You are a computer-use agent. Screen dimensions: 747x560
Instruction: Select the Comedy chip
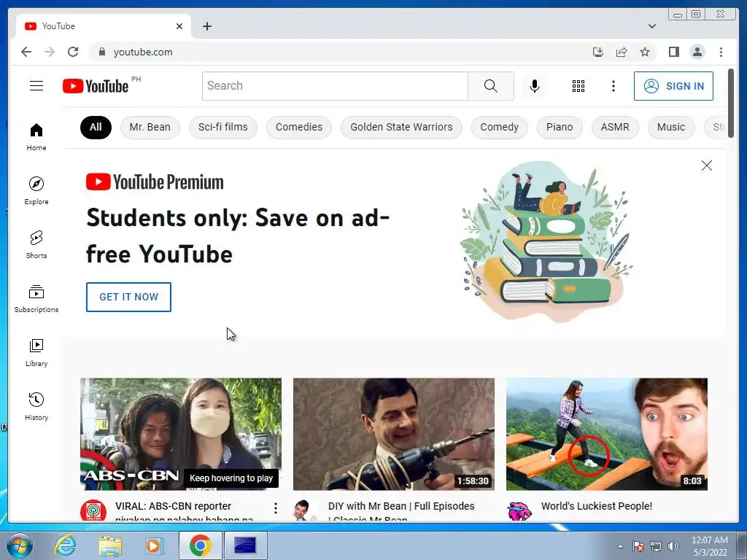(x=499, y=127)
